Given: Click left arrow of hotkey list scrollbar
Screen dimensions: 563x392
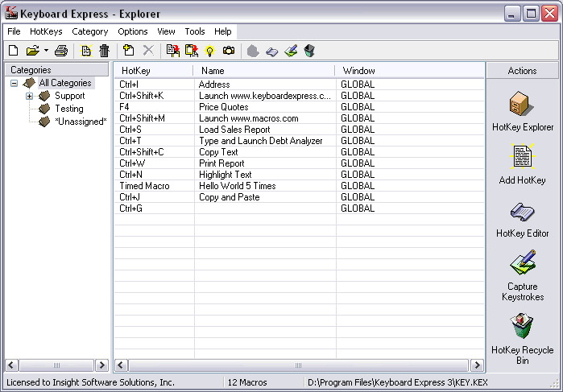Looking at the screenshot, I should [x=121, y=365].
